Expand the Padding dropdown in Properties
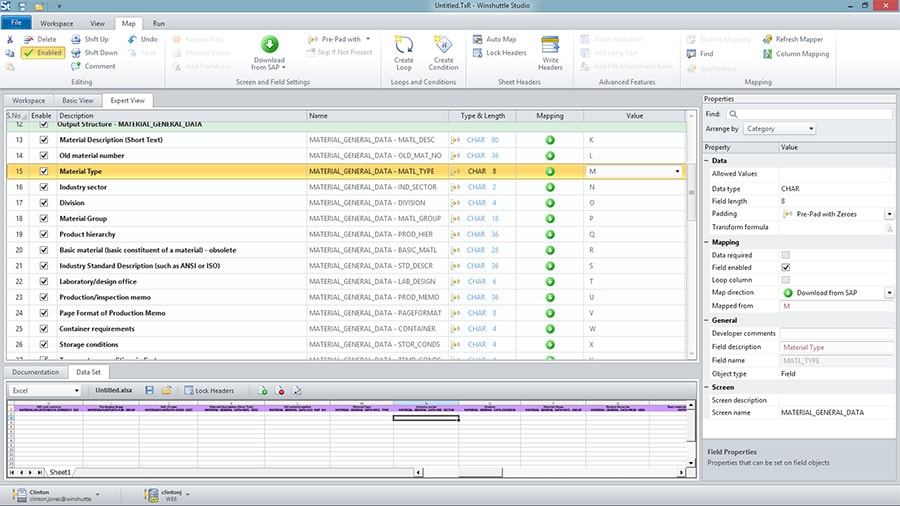This screenshot has height=506, width=900. coord(889,214)
